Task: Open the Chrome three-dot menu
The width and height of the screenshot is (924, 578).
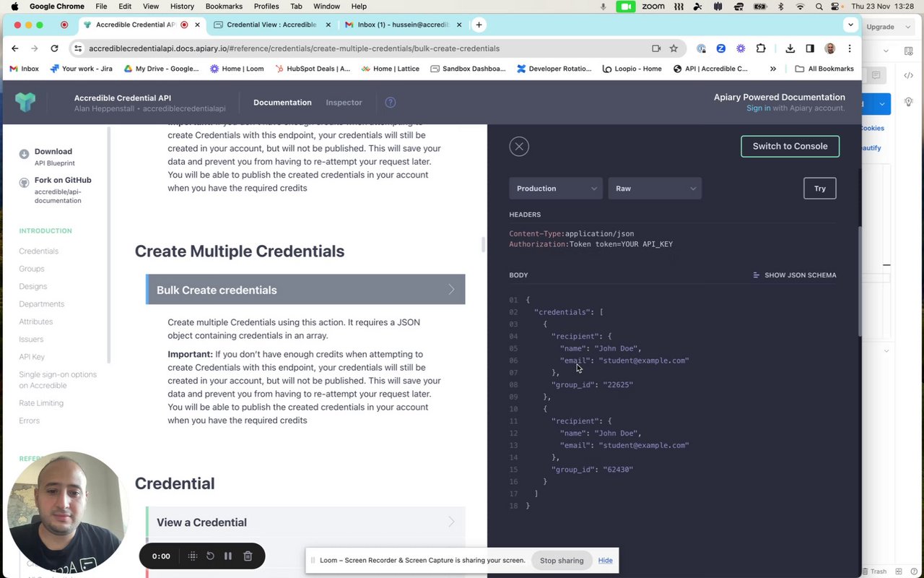Action: (x=850, y=48)
